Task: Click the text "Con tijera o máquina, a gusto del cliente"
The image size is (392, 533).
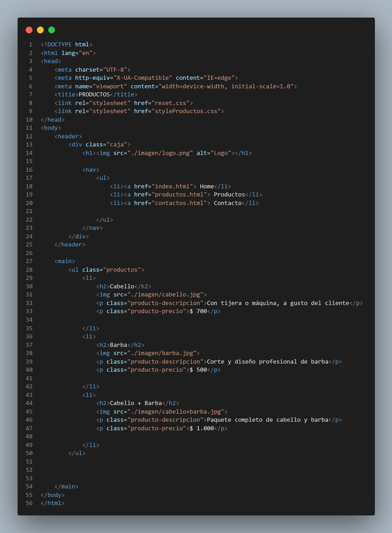Action: tap(278, 303)
